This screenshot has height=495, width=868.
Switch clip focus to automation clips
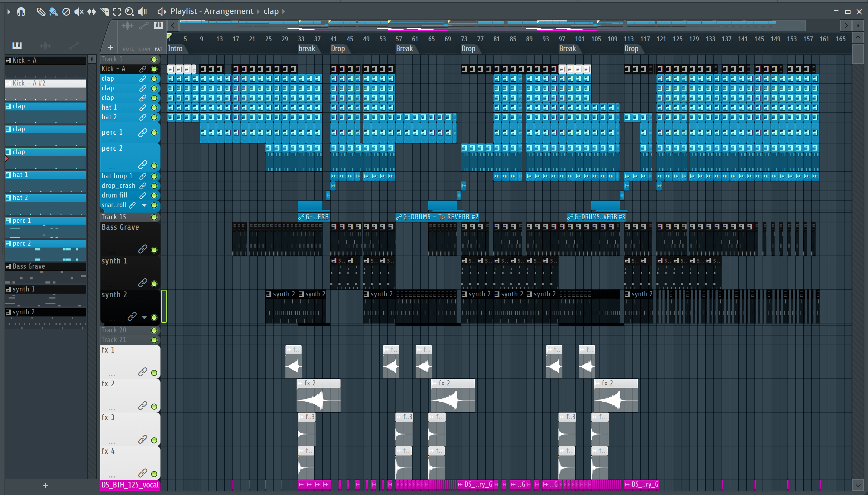pyautogui.click(x=143, y=26)
